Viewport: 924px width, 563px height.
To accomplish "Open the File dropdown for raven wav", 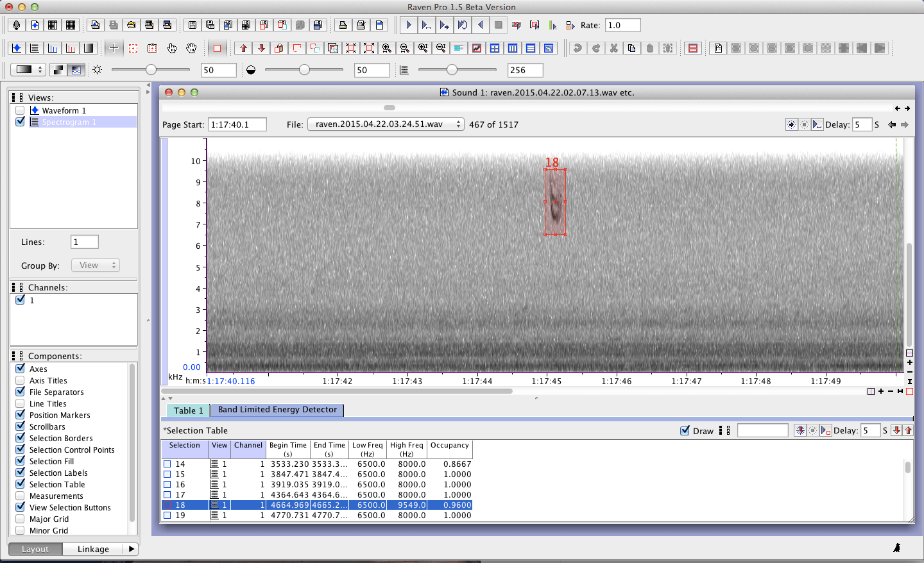I will pyautogui.click(x=385, y=124).
